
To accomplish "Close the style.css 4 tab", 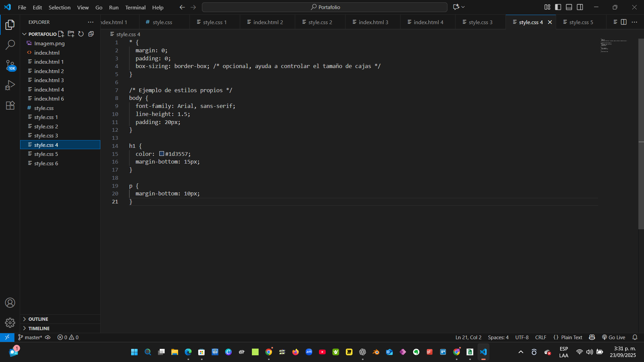I will click(x=550, y=22).
